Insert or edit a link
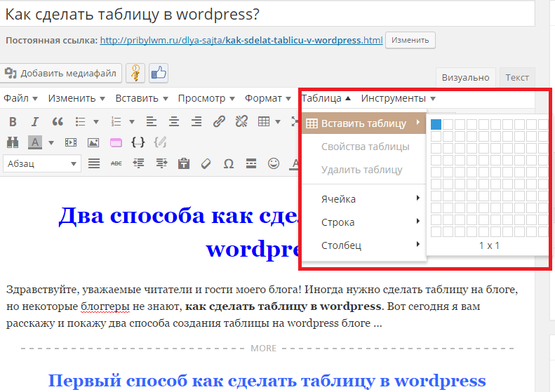This screenshot has height=392, width=555. point(219,122)
